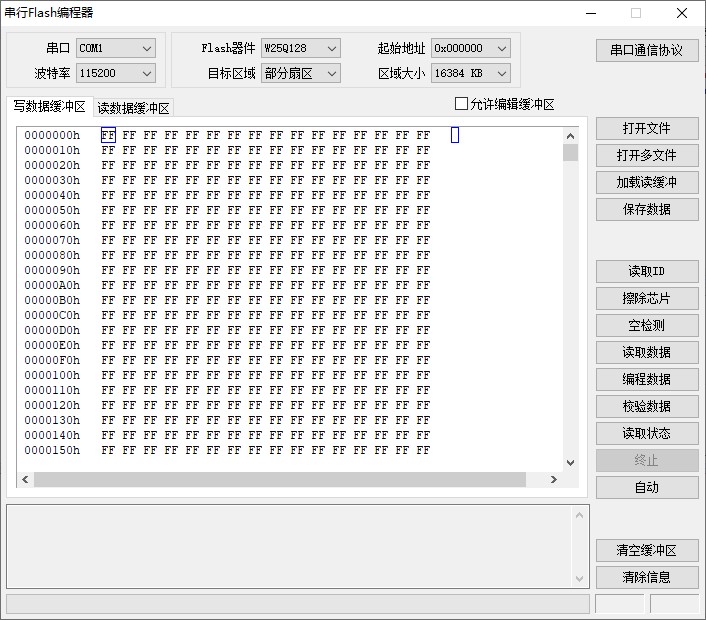Click the address label 00000A0h
The height and width of the screenshot is (620, 706).
pyautogui.click(x=52, y=285)
